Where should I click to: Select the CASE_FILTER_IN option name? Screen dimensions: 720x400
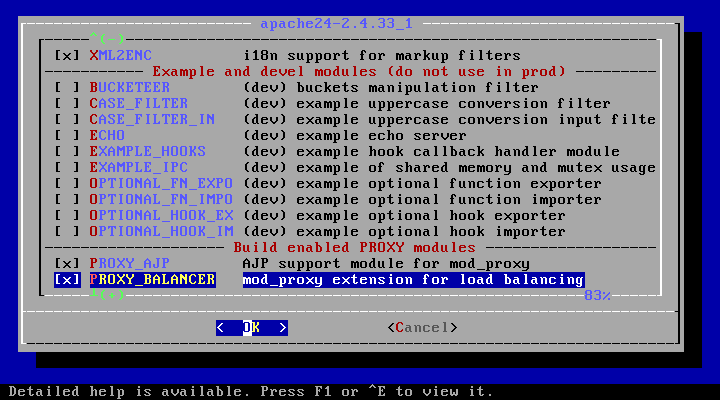pyautogui.click(x=152, y=119)
